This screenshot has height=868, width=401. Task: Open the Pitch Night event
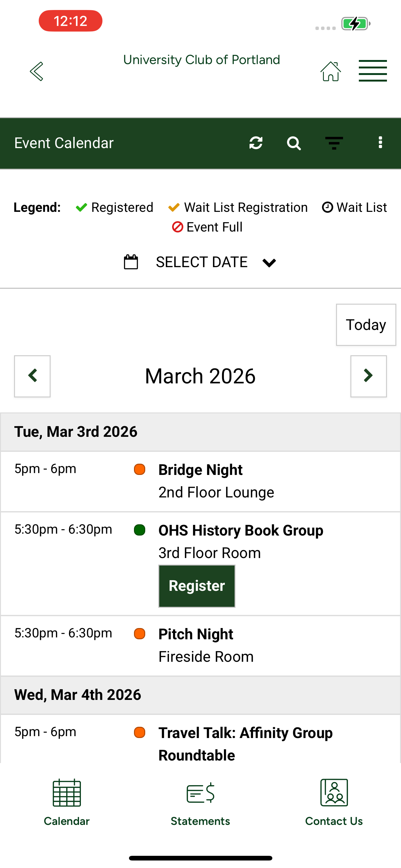(196, 635)
